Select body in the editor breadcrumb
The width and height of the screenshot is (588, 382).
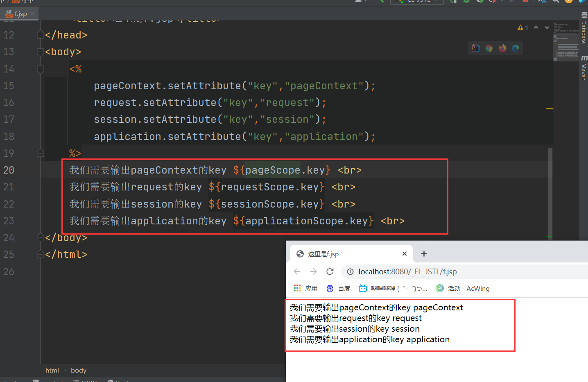point(79,370)
